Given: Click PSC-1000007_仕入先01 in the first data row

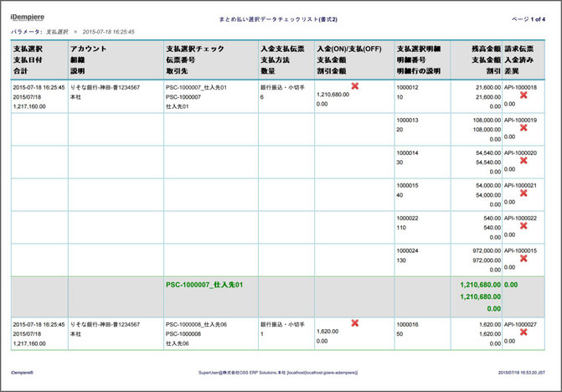Looking at the screenshot, I should click(196, 87).
